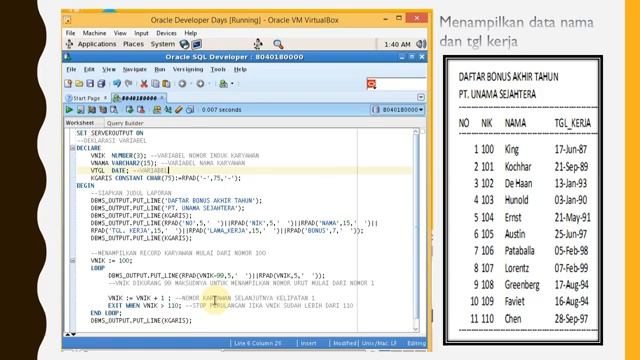Click the Save icon in main toolbar
Screen dimensions: 640x360
90,84
